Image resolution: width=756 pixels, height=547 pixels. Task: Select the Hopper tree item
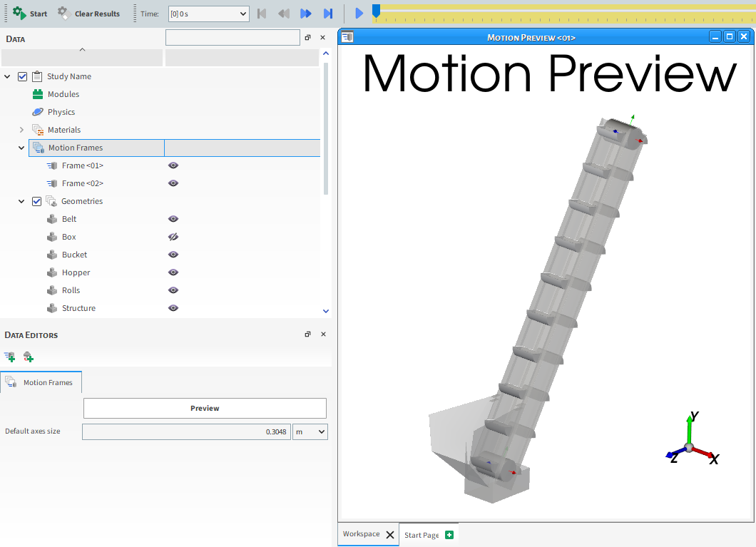(x=76, y=272)
